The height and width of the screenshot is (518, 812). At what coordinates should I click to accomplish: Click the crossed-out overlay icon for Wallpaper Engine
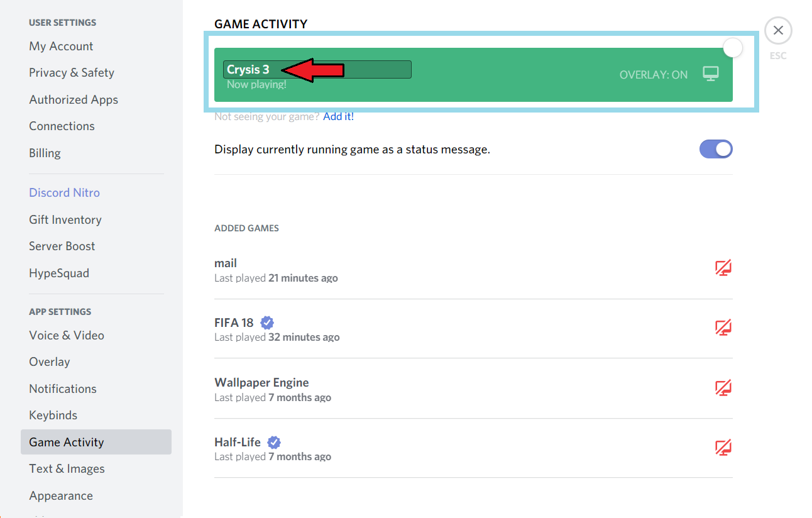(723, 387)
